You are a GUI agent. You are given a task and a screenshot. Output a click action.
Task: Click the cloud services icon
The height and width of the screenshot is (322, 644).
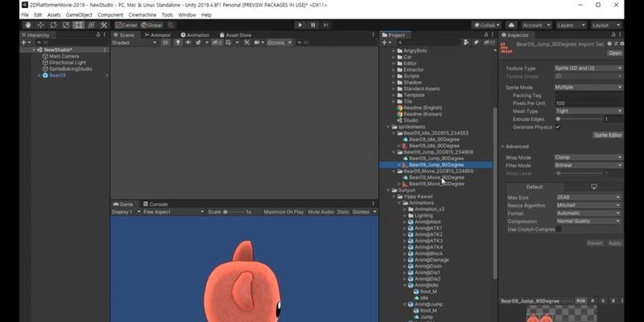coord(511,25)
